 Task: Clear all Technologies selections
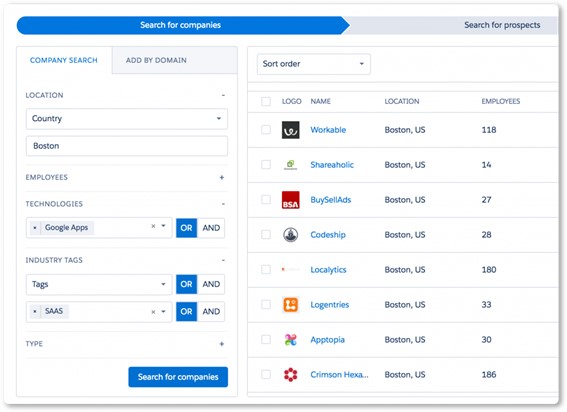(x=153, y=226)
